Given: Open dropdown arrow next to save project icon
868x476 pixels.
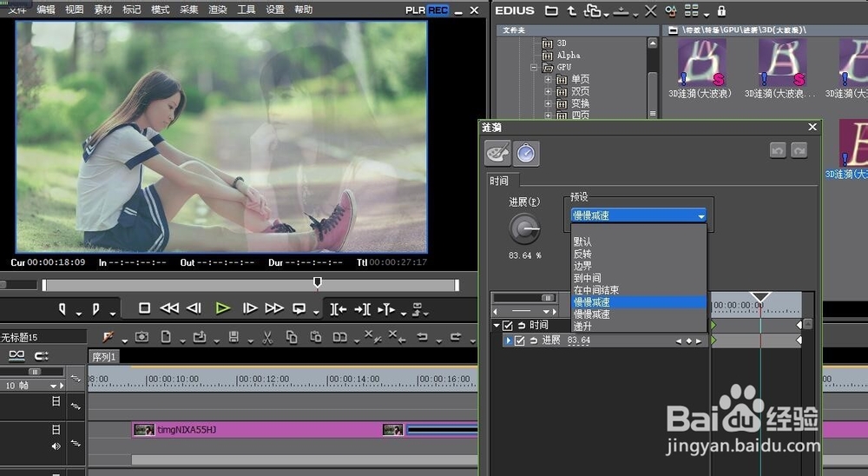Looking at the screenshot, I should [x=250, y=340].
